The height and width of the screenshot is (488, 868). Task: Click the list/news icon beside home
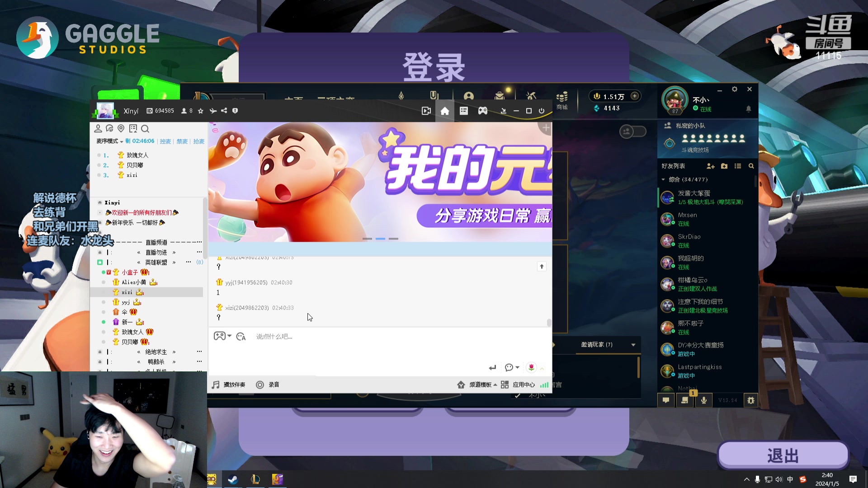click(464, 111)
